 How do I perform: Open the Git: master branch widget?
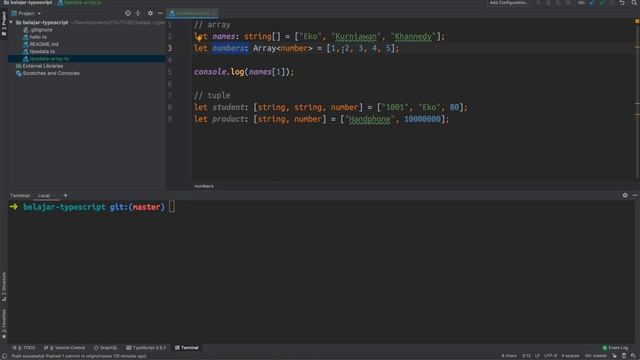coord(596,356)
